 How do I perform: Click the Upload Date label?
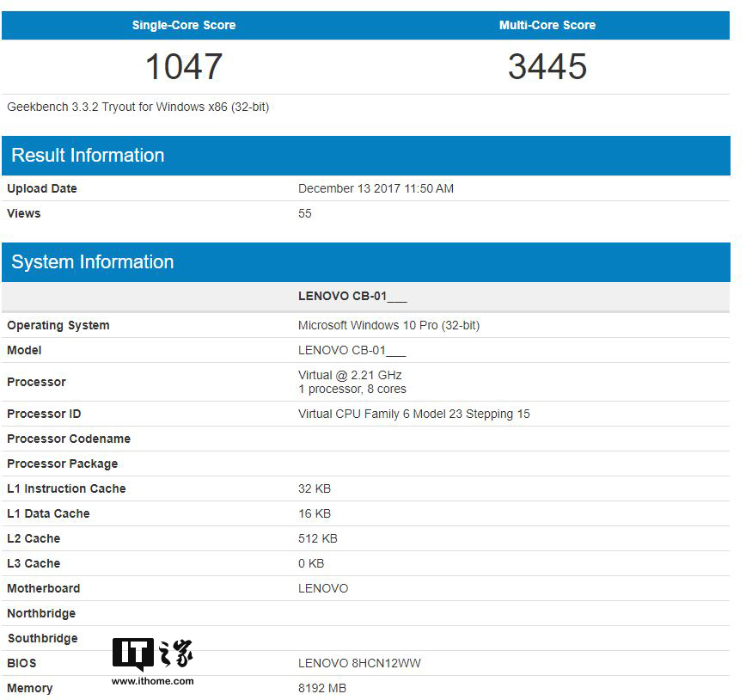point(42,188)
